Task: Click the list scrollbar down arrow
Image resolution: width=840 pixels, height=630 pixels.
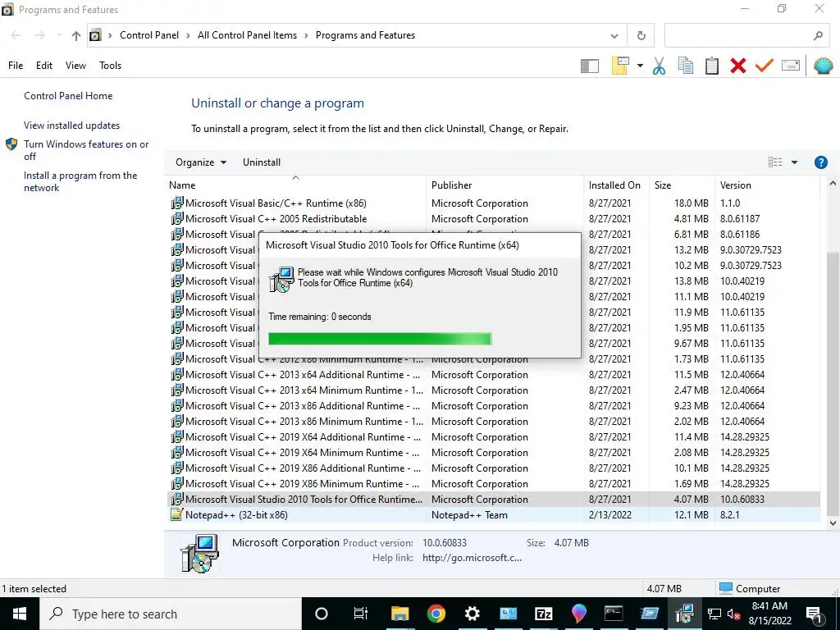Action: (x=832, y=523)
